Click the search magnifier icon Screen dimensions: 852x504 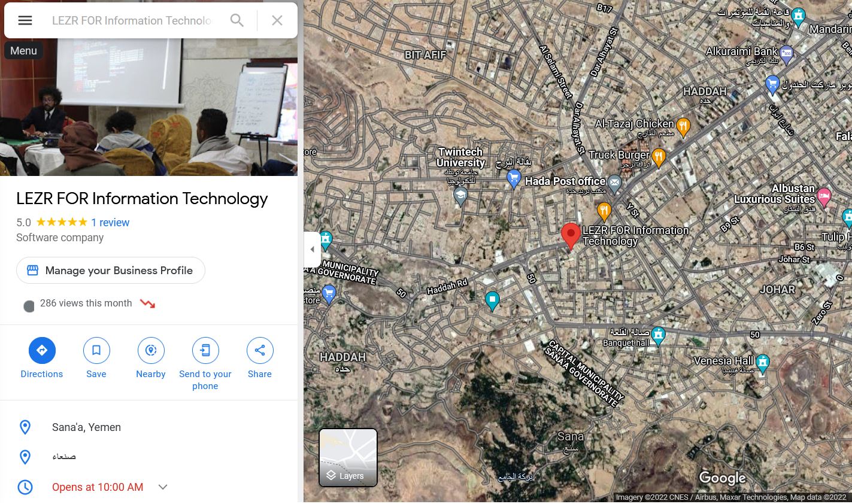(x=237, y=20)
